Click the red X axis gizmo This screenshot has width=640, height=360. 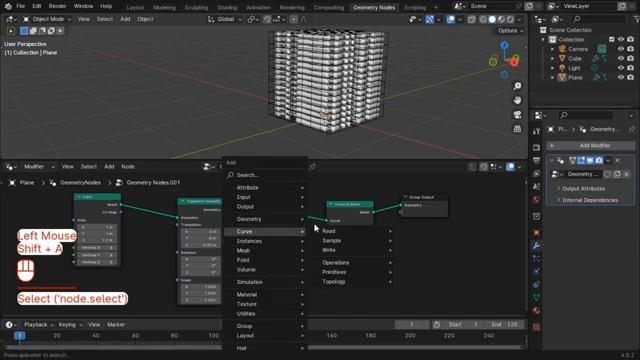(x=514, y=62)
